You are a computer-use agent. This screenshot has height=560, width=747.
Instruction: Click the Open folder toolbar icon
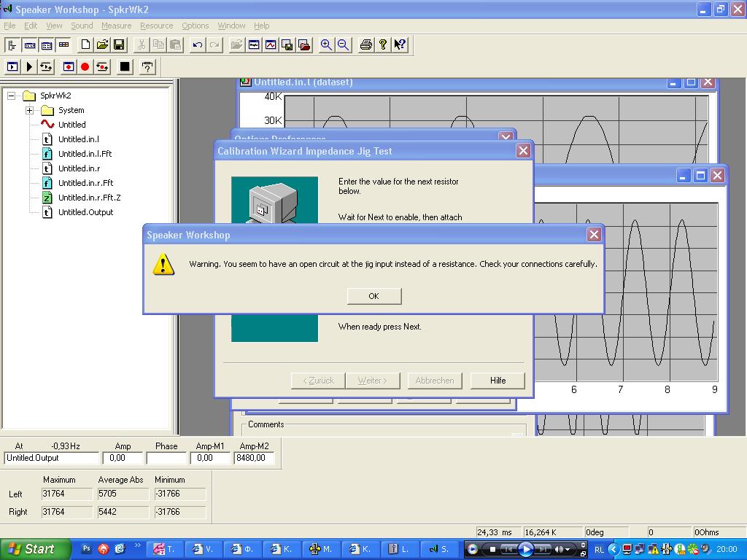[x=102, y=45]
